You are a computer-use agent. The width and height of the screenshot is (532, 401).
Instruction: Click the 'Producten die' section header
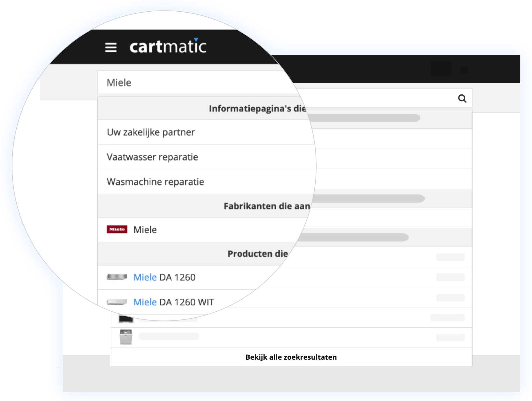(x=258, y=254)
